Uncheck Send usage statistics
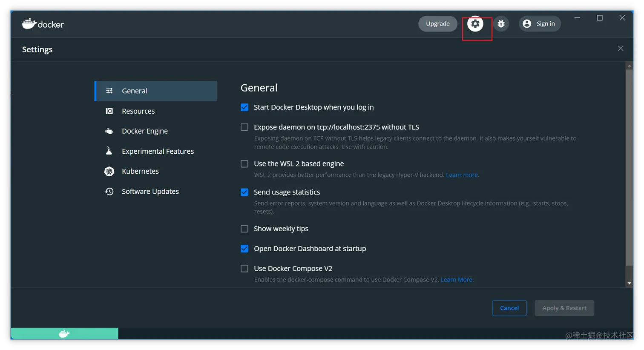644x350 pixels. pos(244,192)
